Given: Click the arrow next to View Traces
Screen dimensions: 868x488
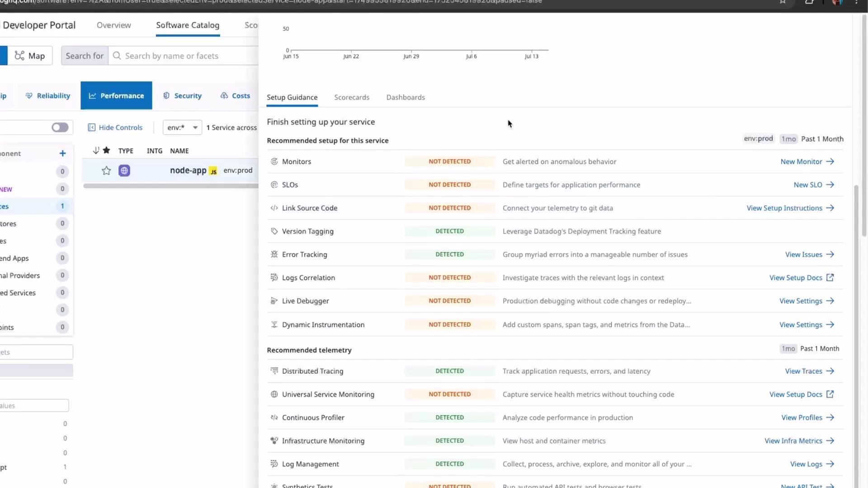Looking at the screenshot, I should (x=830, y=371).
